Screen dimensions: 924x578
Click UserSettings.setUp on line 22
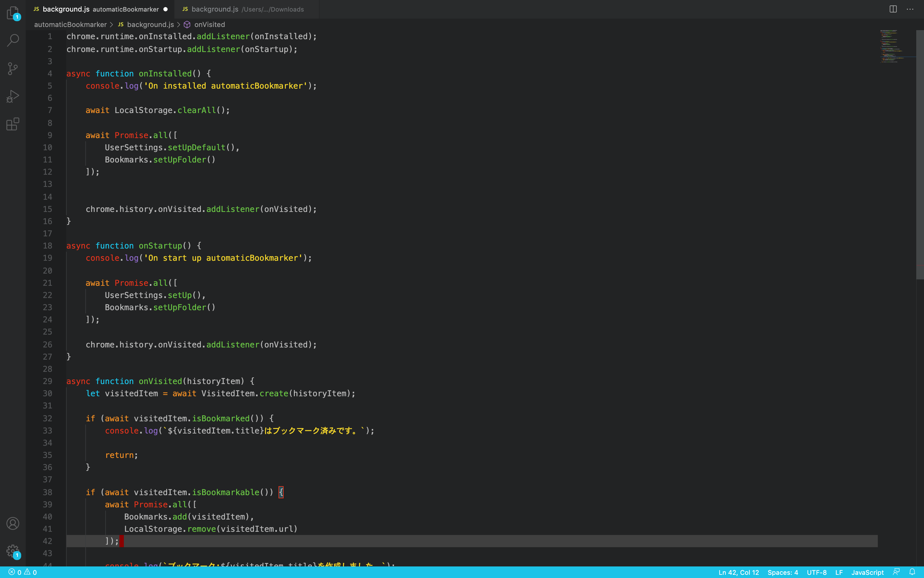148,295
